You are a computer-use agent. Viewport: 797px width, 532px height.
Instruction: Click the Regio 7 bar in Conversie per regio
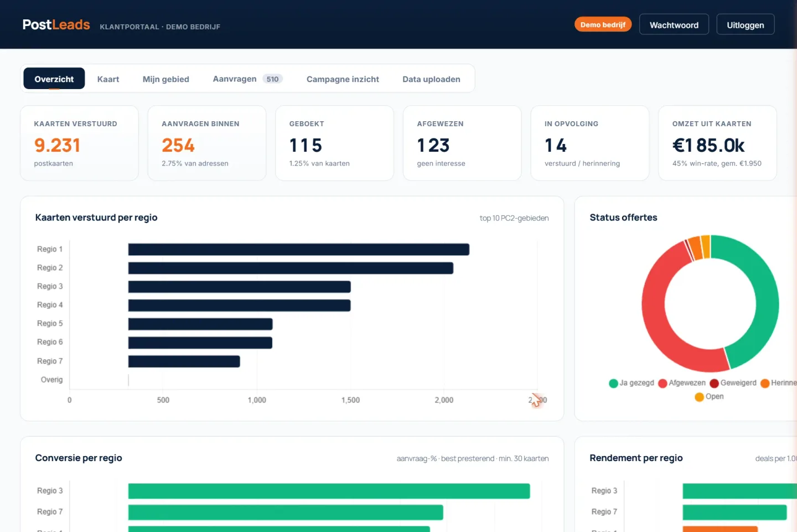pyautogui.click(x=286, y=512)
